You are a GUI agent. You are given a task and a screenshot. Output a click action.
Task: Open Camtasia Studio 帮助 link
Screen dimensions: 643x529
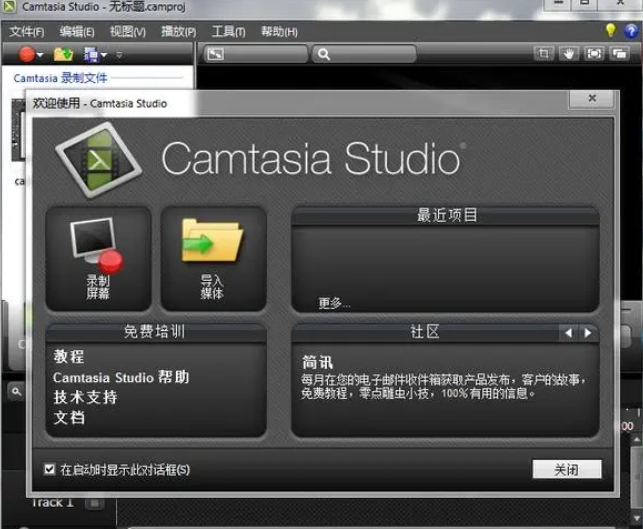121,377
